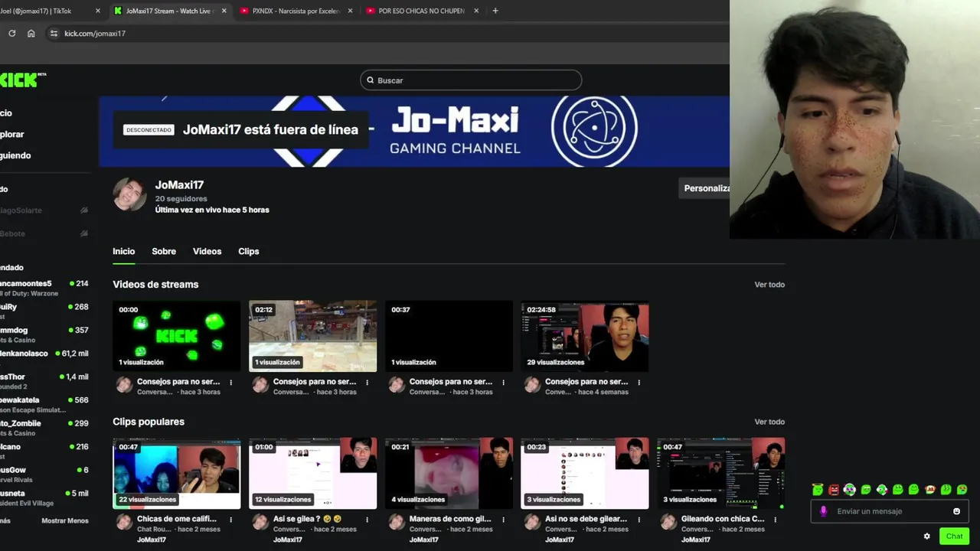Click in the Enviar un mensaje field
The height and width of the screenshot is (551, 980).
(x=890, y=511)
